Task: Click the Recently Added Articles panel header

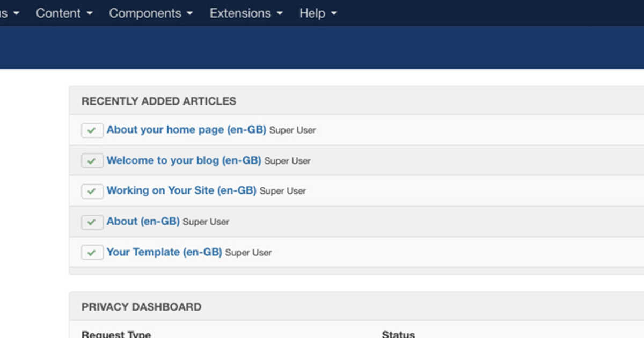Action: pos(158,101)
